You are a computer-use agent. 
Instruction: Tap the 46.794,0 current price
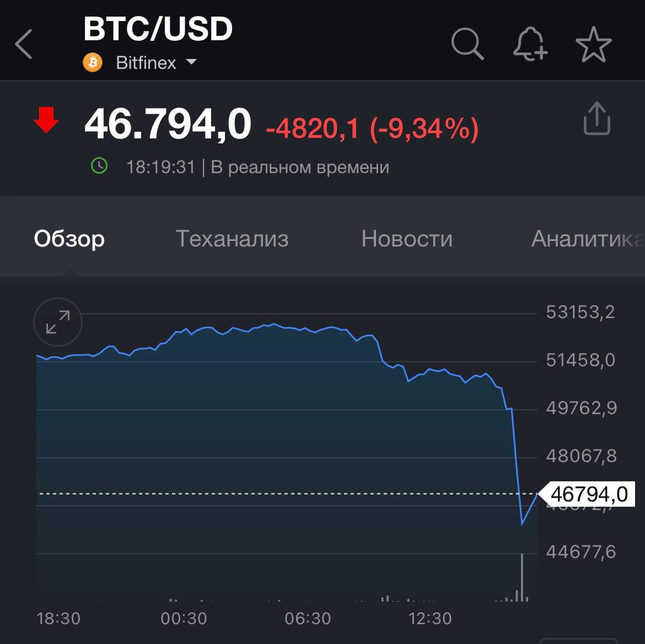coord(168,124)
